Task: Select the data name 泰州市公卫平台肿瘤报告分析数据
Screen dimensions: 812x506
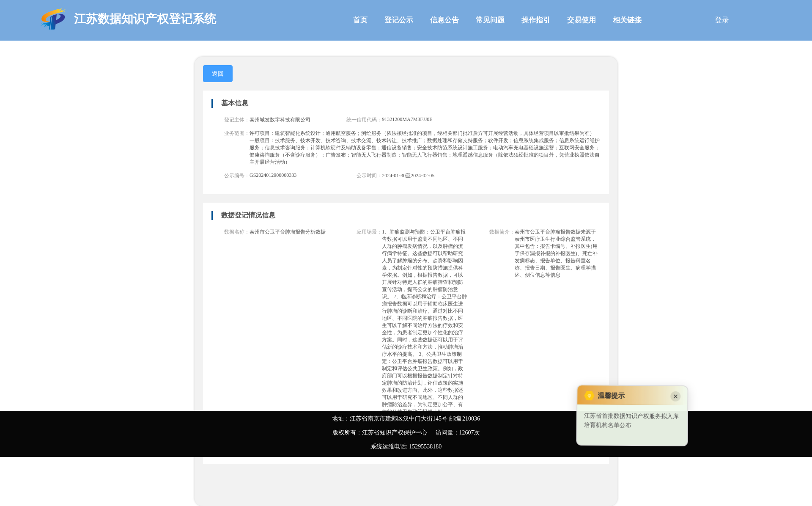Action: pos(288,232)
